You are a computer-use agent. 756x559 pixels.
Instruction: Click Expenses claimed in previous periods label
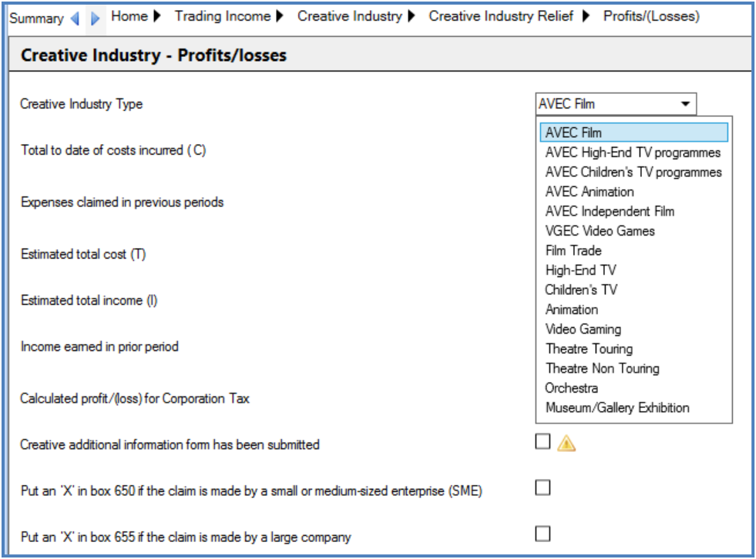[122, 203]
